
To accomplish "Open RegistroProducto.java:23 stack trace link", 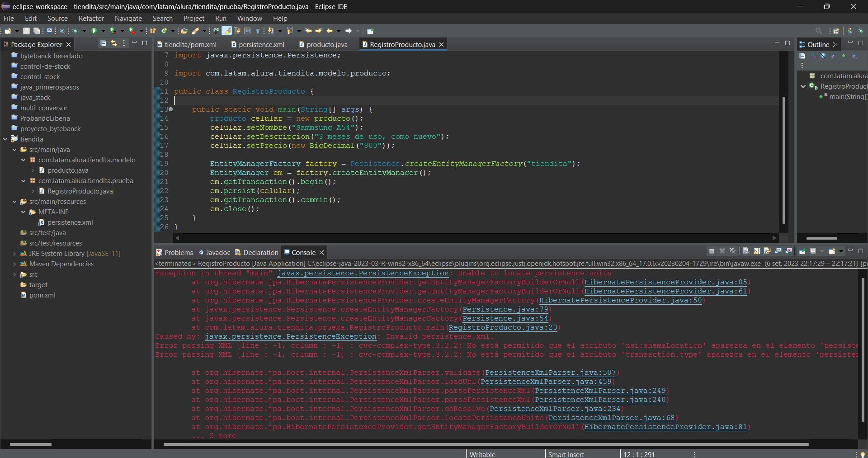I will point(503,327).
